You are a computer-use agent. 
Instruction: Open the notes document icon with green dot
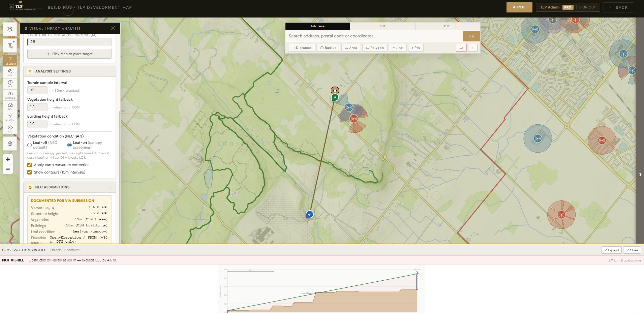[10, 45]
